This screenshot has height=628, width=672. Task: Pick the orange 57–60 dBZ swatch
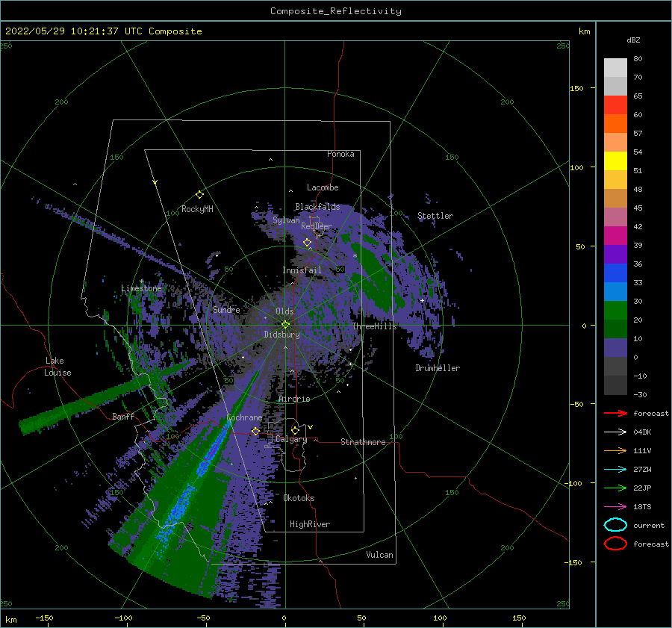pyautogui.click(x=615, y=124)
